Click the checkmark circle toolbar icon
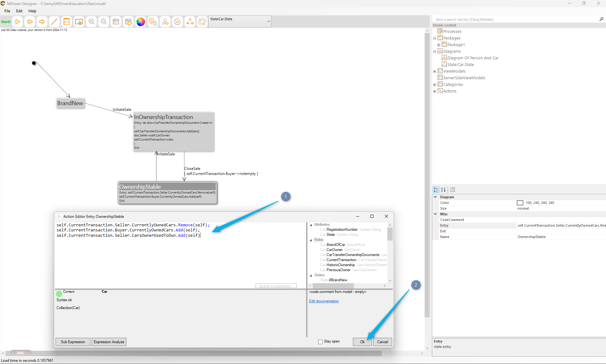Image resolution: width=606 pixels, height=364 pixels. tap(178, 22)
